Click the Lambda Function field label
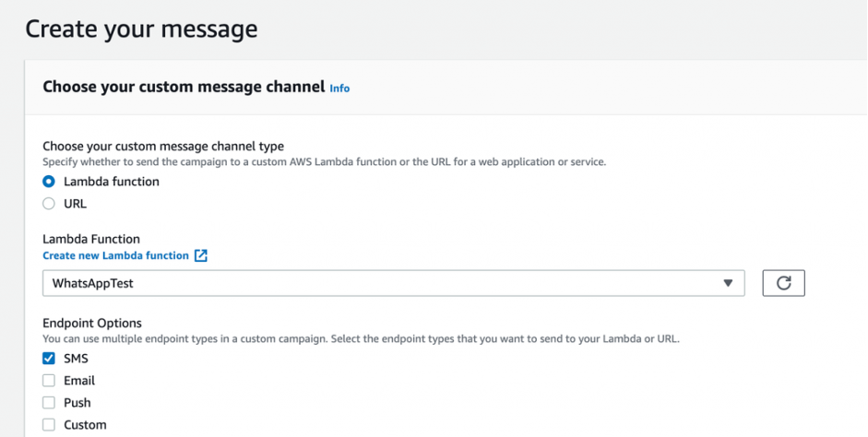 (x=91, y=239)
